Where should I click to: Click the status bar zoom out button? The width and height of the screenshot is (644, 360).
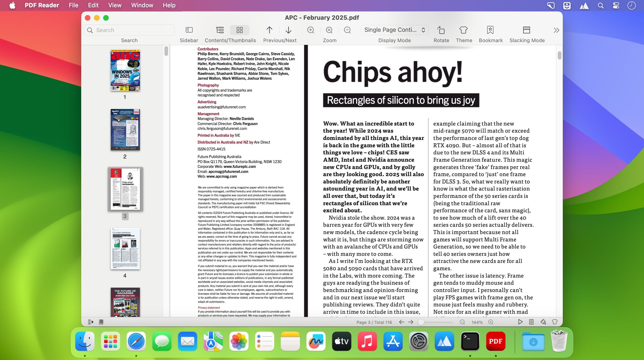462,322
